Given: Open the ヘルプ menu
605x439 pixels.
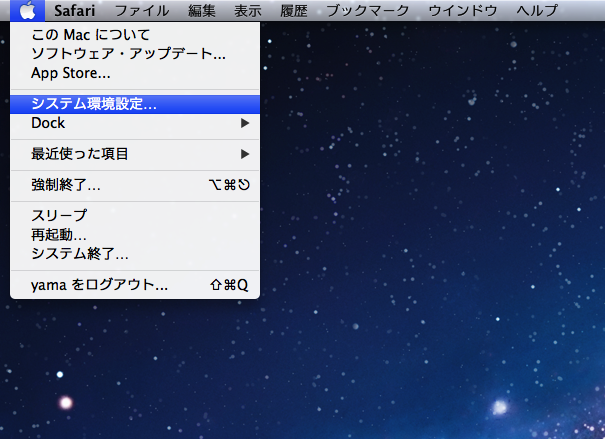Looking at the screenshot, I should click(x=537, y=10).
